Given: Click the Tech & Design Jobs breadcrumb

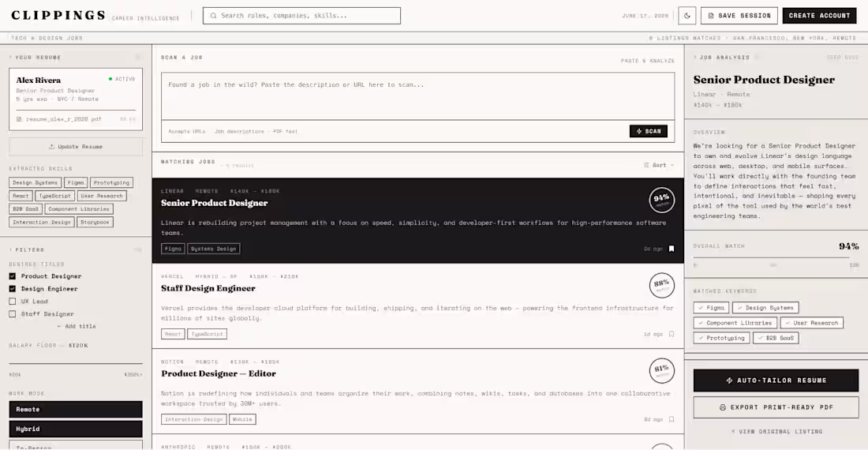Looking at the screenshot, I should click(x=47, y=38).
